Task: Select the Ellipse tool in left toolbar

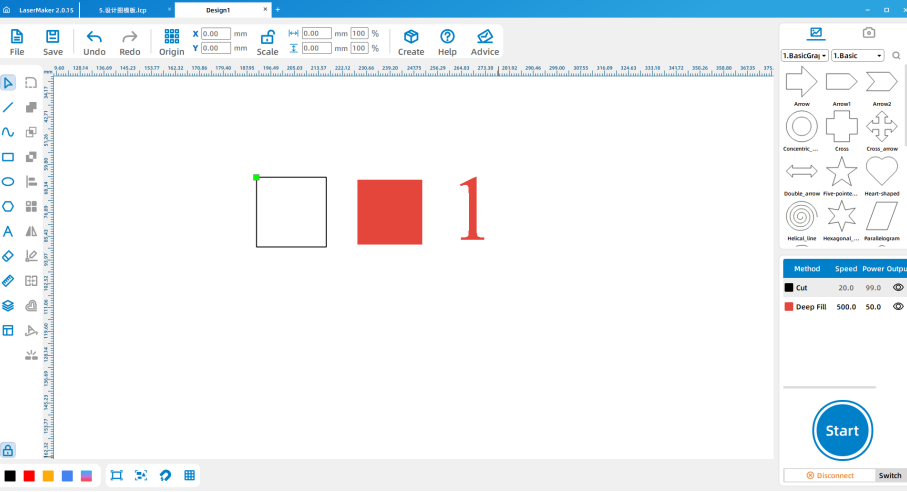Action: pos(8,182)
